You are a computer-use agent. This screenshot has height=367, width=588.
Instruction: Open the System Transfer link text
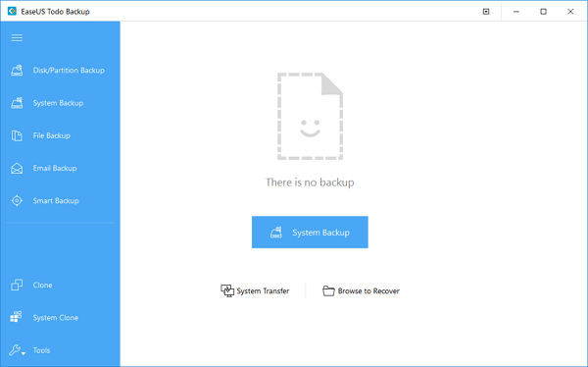[263, 291]
